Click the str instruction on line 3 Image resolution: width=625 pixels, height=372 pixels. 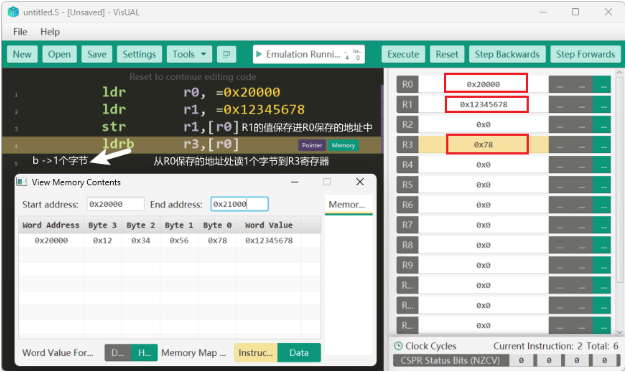point(114,126)
